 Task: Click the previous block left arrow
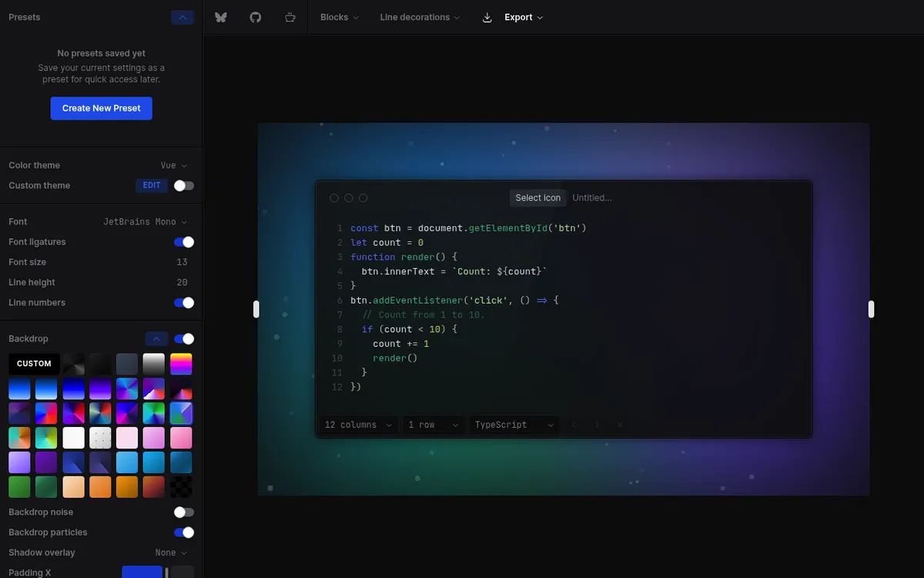pos(574,425)
